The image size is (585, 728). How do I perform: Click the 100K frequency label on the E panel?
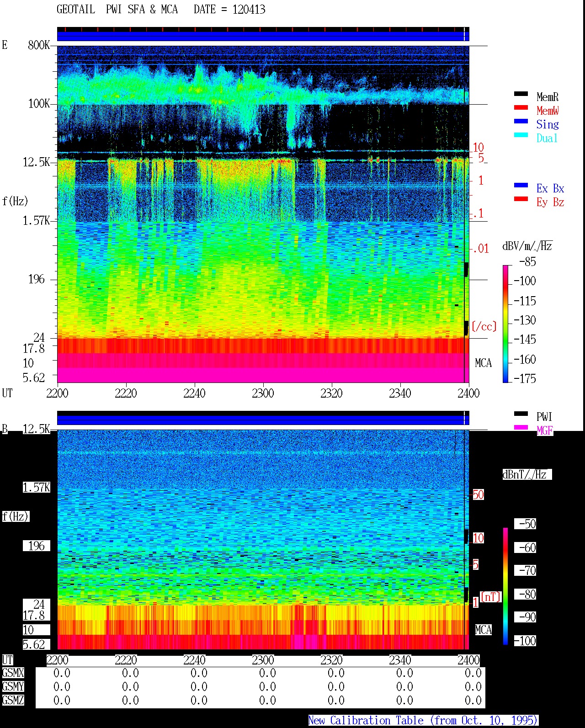[x=39, y=104]
